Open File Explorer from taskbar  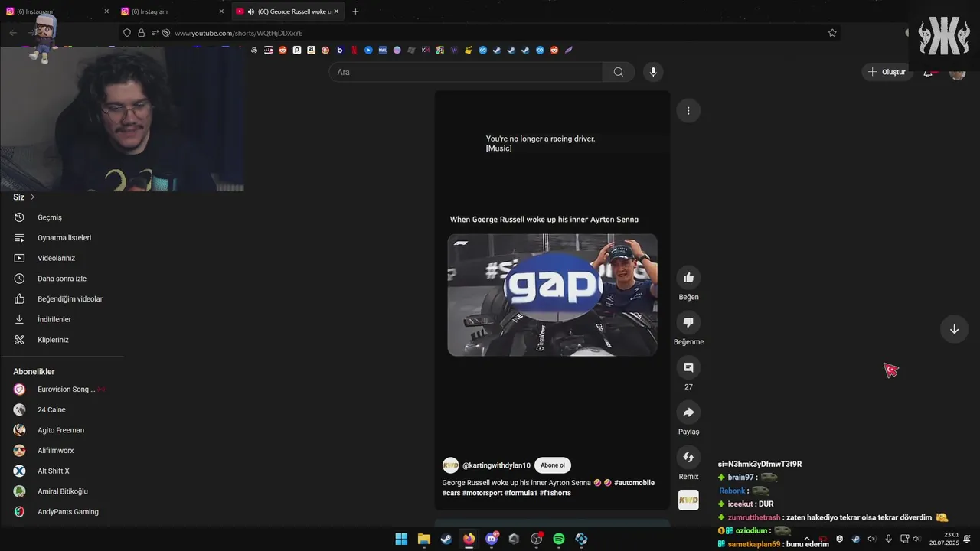423,539
